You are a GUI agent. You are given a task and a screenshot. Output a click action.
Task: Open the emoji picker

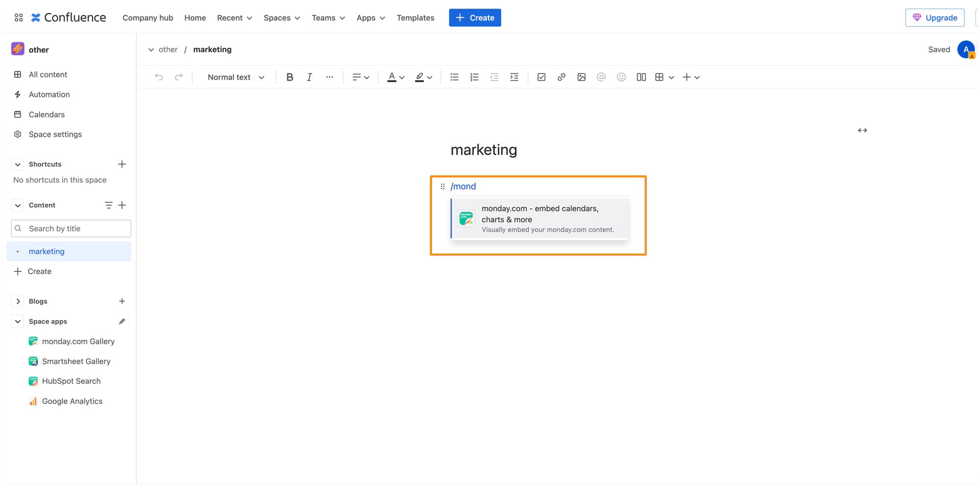tap(621, 77)
